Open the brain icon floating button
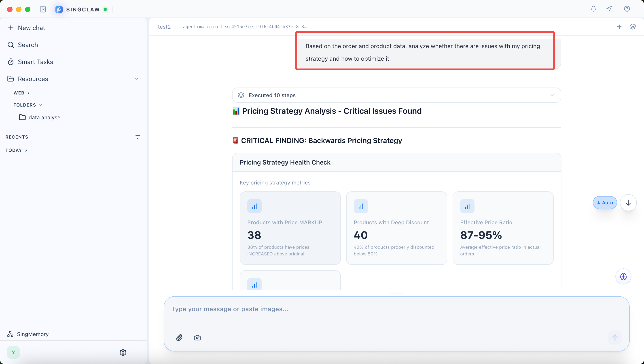This screenshot has height=364, width=644. pos(623,276)
